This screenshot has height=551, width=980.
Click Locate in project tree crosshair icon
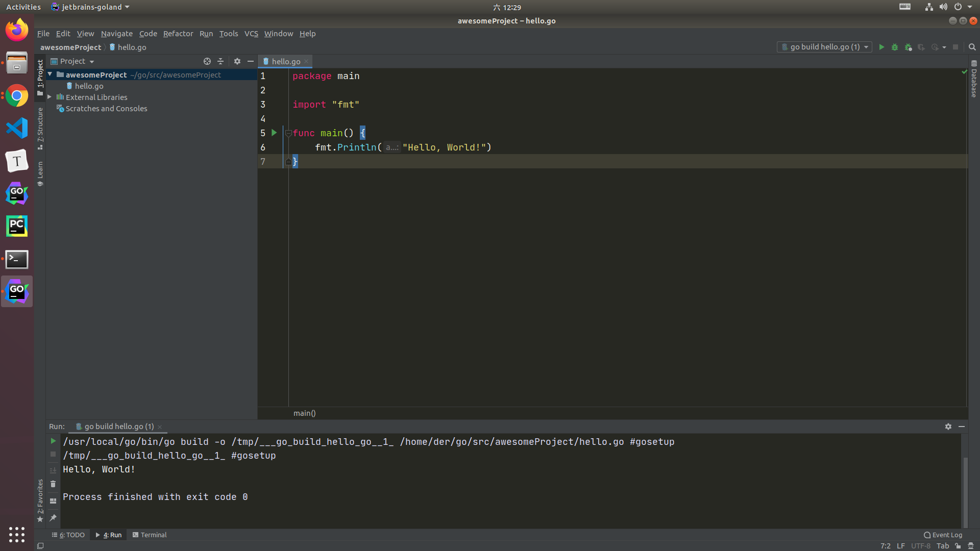tap(207, 61)
